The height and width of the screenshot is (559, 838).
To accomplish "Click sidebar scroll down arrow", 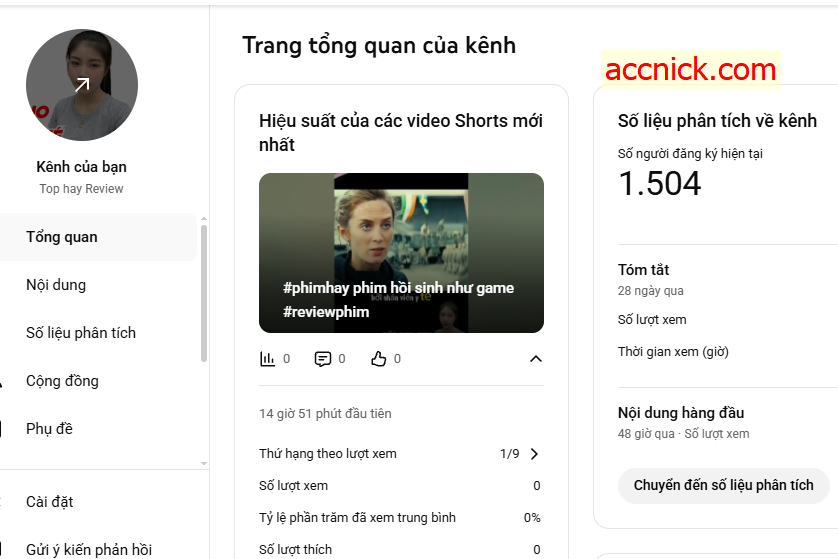I will point(204,463).
